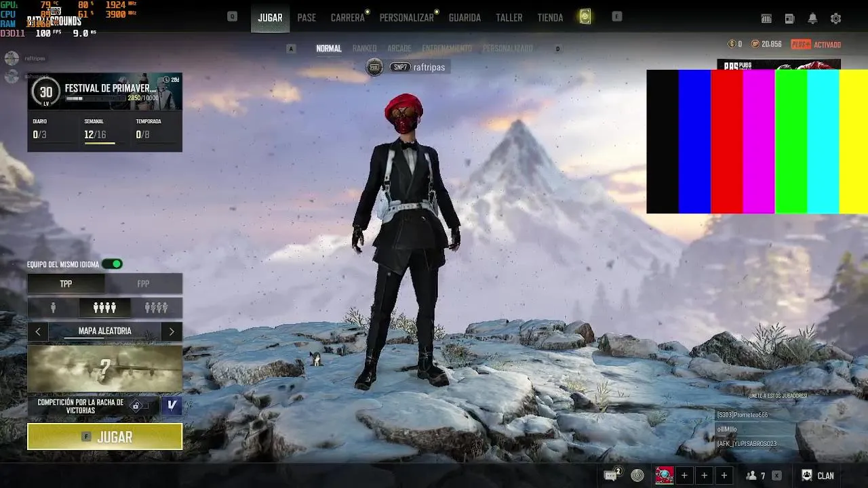868x488 pixels.
Task: Click the D key mode hint
Action: [558, 48]
